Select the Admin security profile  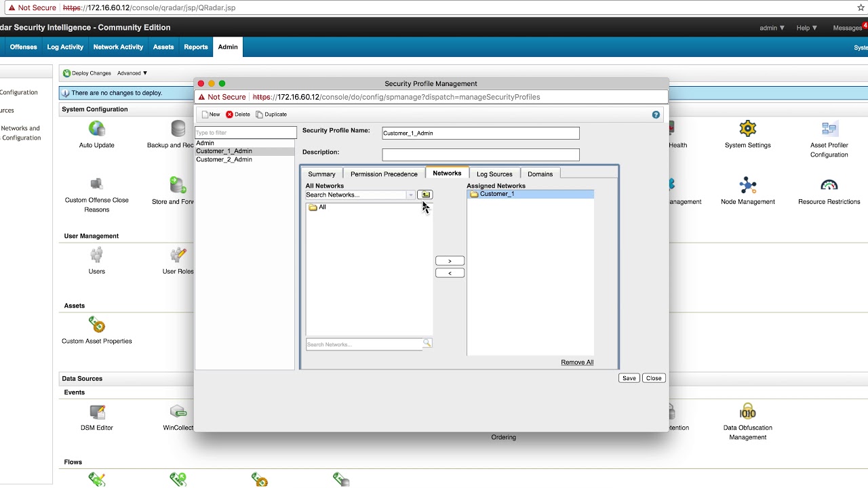[245, 143]
